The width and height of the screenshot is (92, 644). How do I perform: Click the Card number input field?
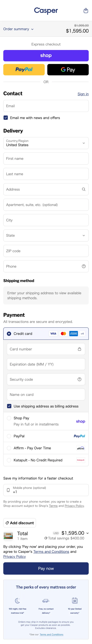(x=42, y=349)
